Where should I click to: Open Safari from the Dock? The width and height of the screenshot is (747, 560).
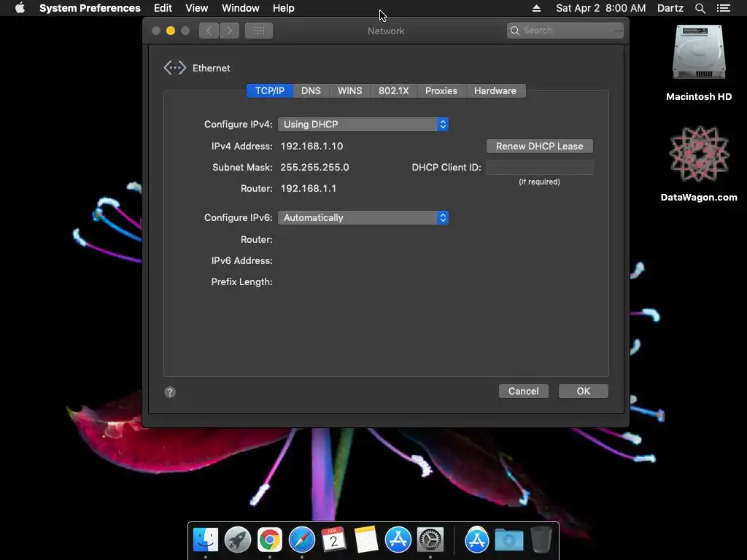(x=301, y=540)
